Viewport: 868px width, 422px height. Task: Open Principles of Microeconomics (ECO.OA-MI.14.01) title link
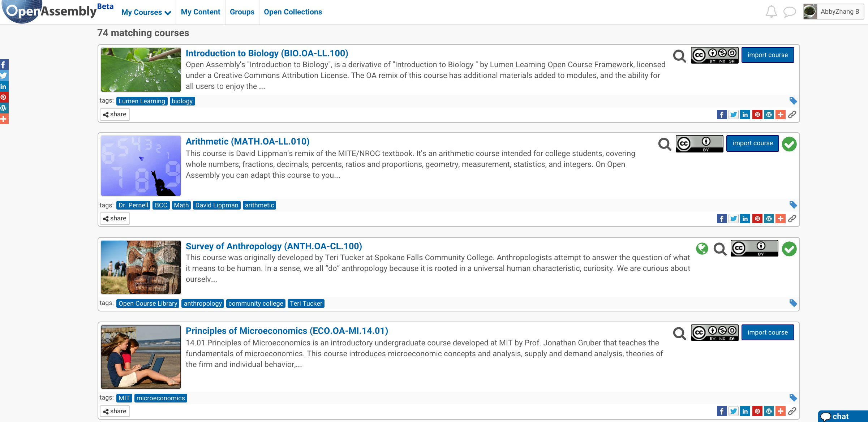coord(287,331)
